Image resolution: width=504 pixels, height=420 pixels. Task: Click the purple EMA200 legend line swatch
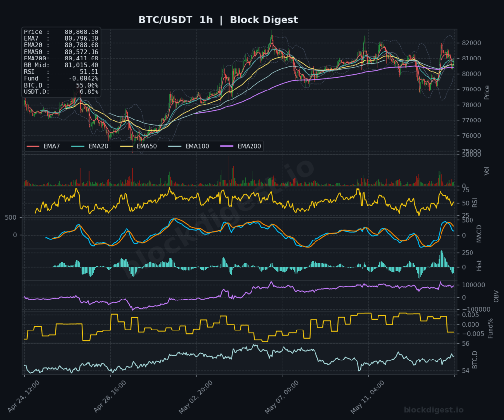(x=227, y=146)
